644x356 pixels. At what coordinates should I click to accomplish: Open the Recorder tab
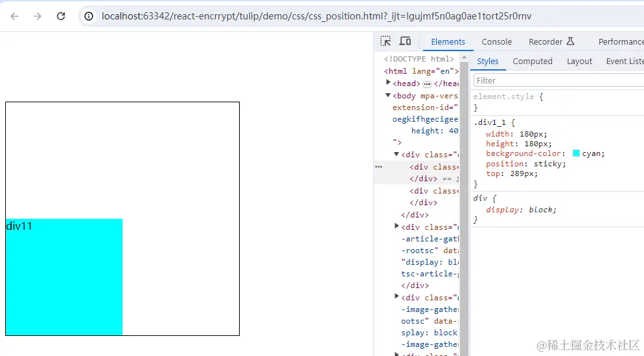[x=546, y=42]
